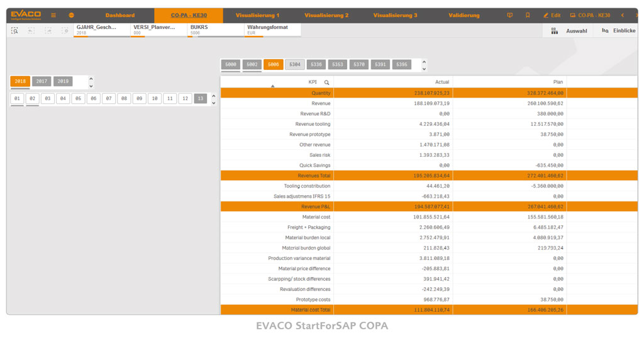Click up arrow beside year filter
Viewport: 644px width, 357px height.
coord(91,79)
